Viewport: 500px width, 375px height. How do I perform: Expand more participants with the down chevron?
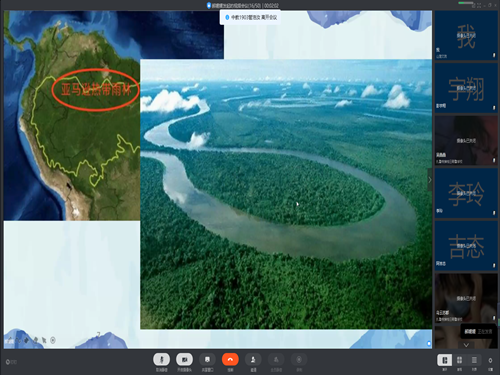[466, 345]
